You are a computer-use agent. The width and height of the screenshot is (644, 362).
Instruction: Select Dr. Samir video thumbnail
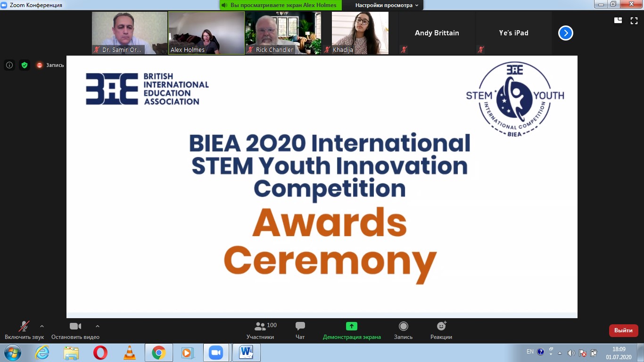tap(130, 33)
